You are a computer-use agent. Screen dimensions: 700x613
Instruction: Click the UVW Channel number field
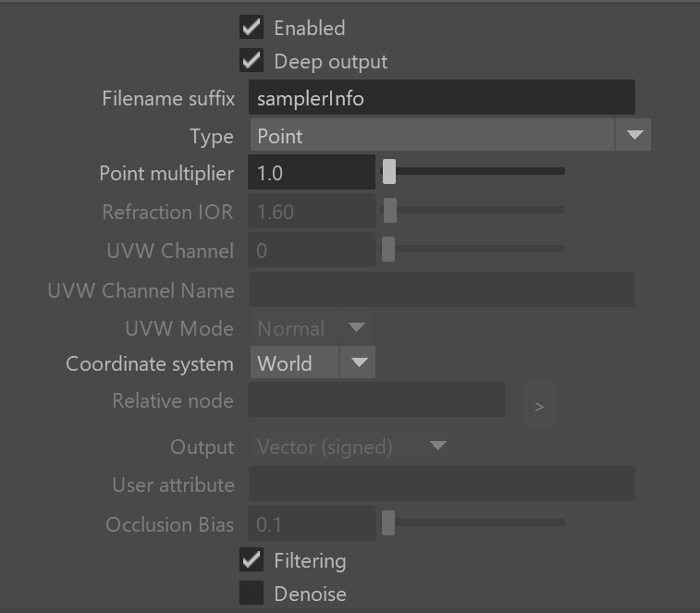click(312, 250)
